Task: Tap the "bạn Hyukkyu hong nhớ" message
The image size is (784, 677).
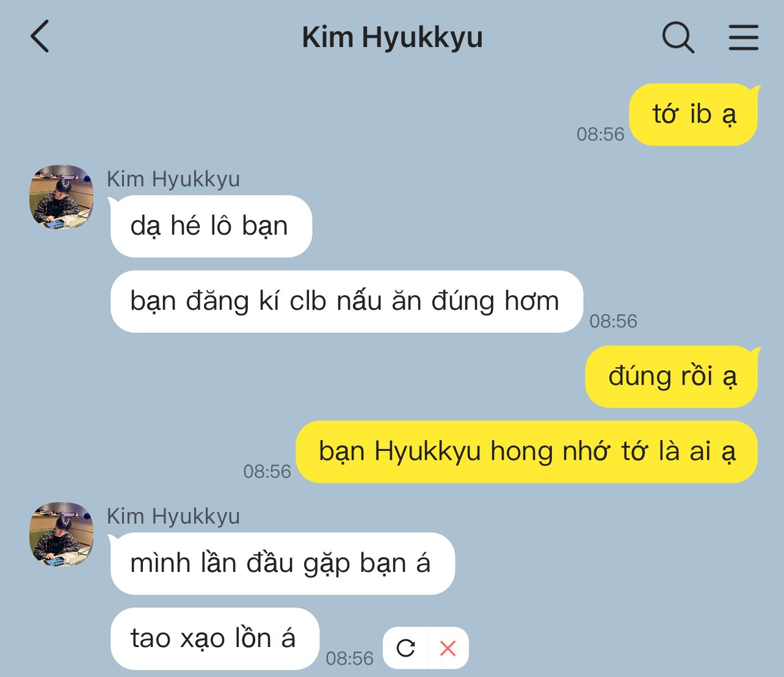Action: [x=527, y=452]
